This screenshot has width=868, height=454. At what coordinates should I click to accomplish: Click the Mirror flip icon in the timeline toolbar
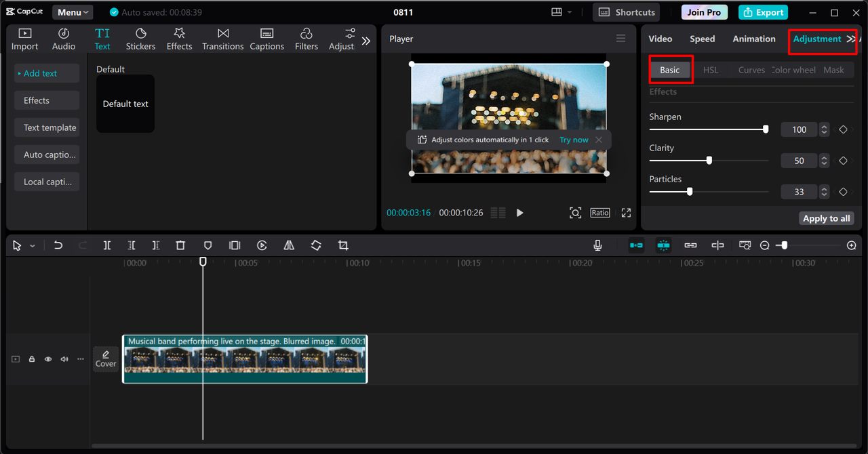tap(289, 245)
